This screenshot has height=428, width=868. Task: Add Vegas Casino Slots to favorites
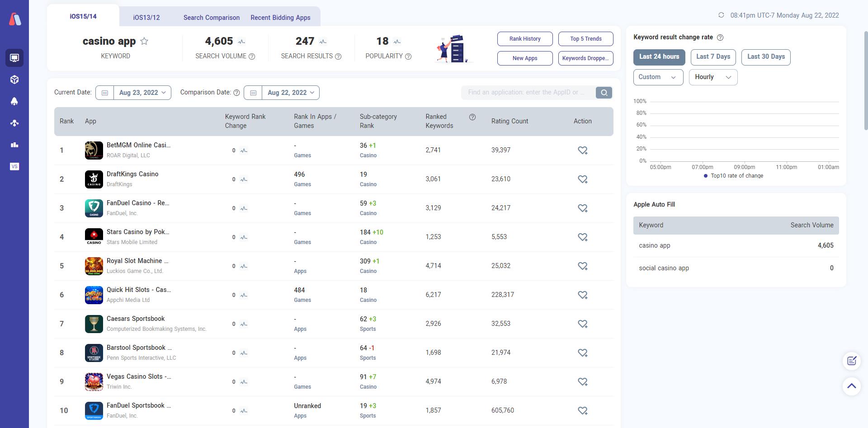[x=583, y=382]
